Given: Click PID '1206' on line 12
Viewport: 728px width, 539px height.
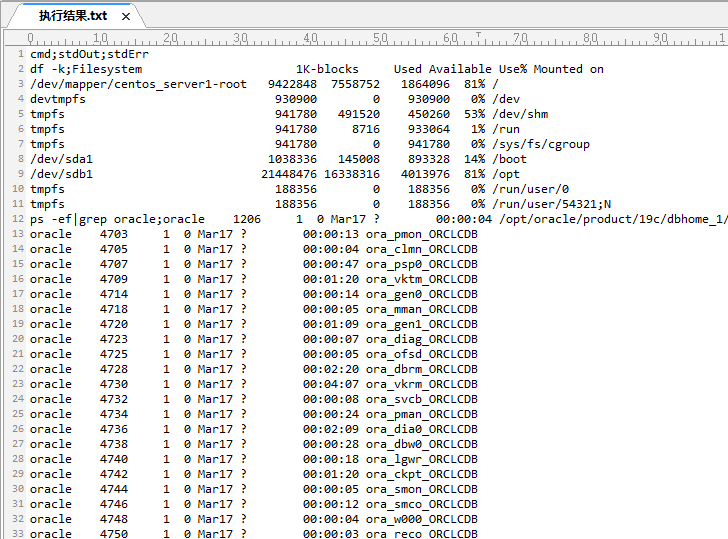Looking at the screenshot, I should pyautogui.click(x=247, y=219).
